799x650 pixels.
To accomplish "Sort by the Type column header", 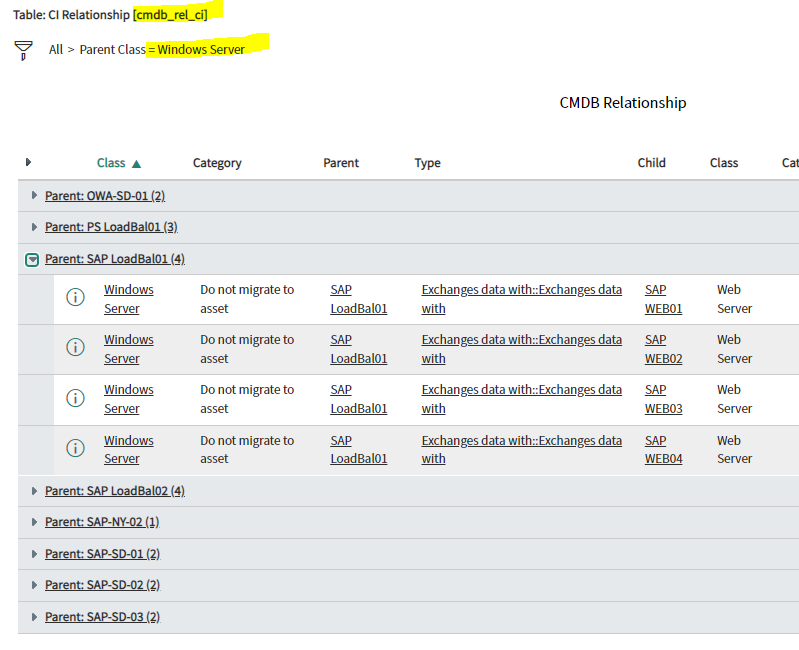I will pos(428,163).
